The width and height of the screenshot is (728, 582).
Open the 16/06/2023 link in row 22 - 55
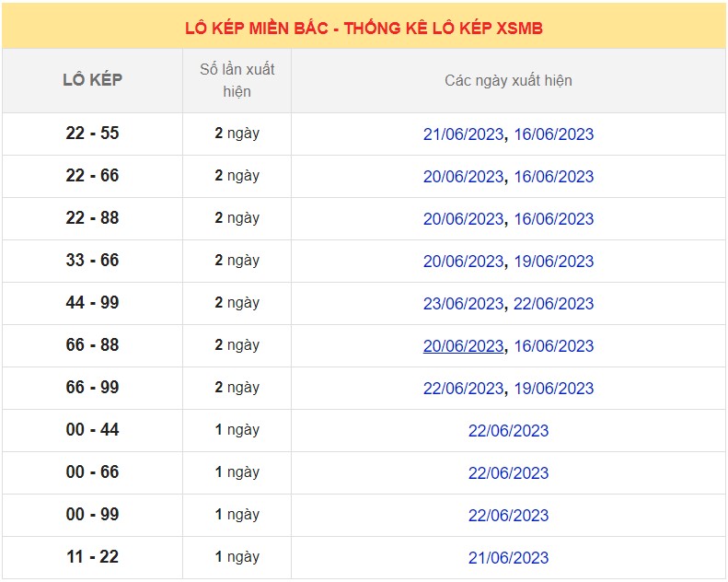[x=553, y=134]
